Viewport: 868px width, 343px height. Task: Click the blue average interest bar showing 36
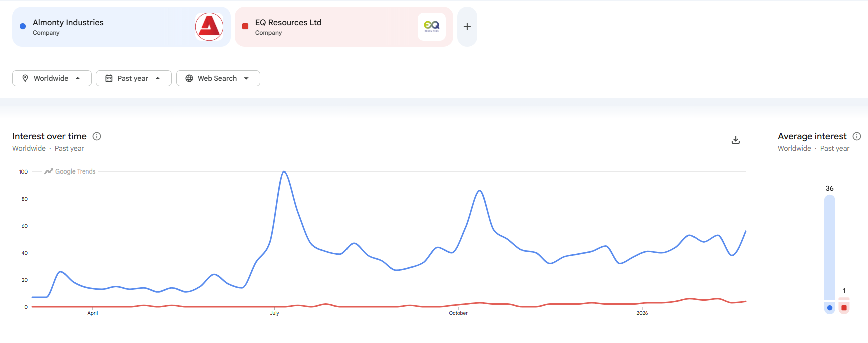coord(830,247)
